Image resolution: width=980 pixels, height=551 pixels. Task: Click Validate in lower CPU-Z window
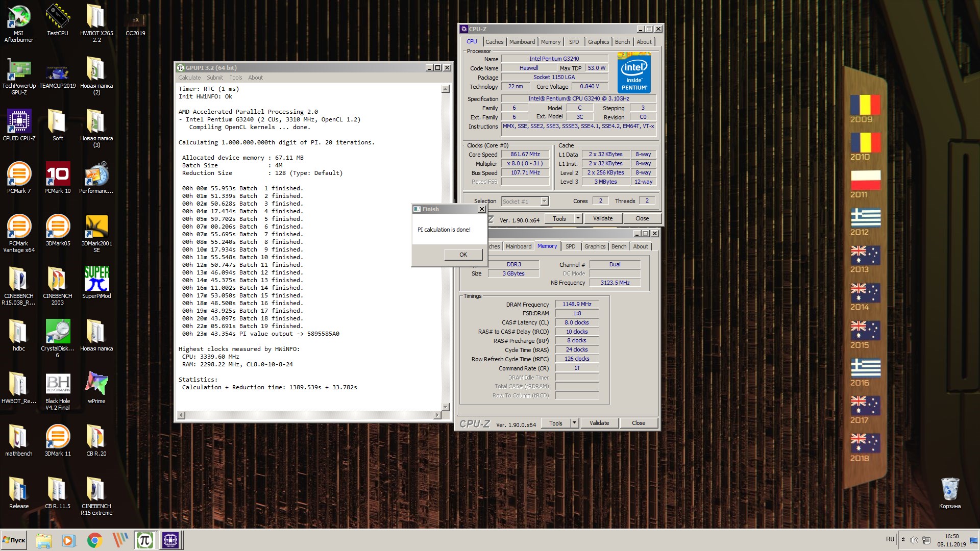tap(599, 423)
